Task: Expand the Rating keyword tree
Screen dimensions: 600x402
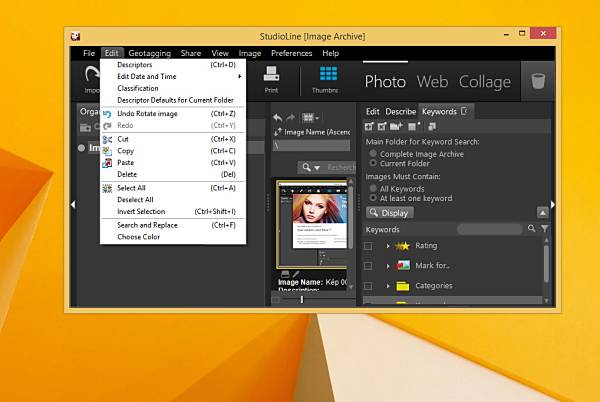Action: click(387, 246)
